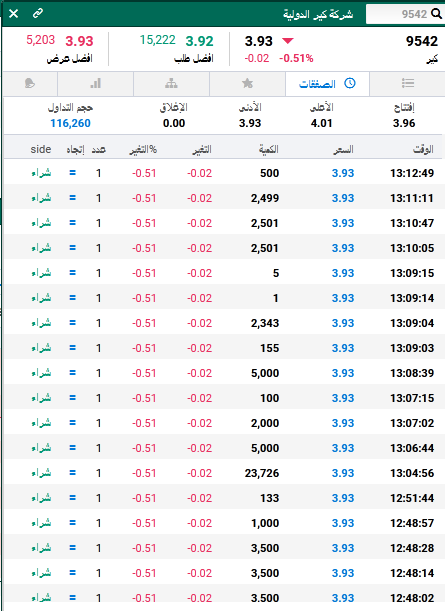Open the favorites star tab
This screenshot has height=611, width=445.
pos(247,83)
